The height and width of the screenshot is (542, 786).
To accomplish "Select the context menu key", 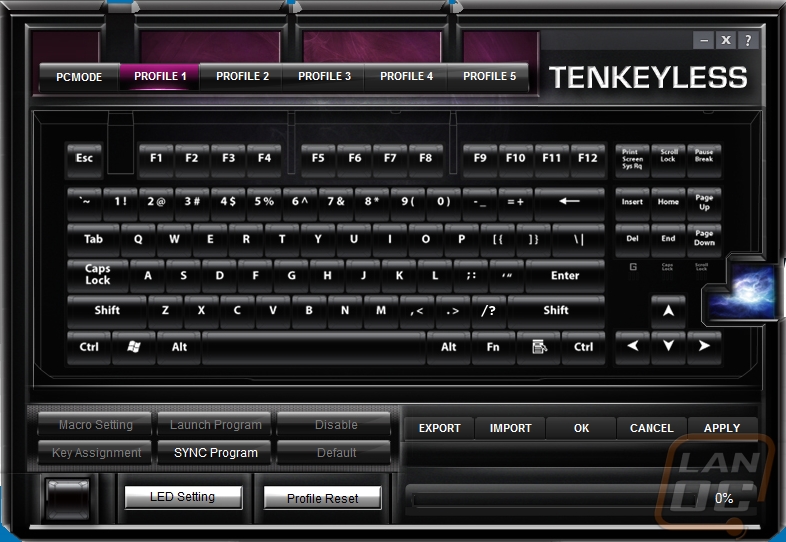I will click(539, 347).
